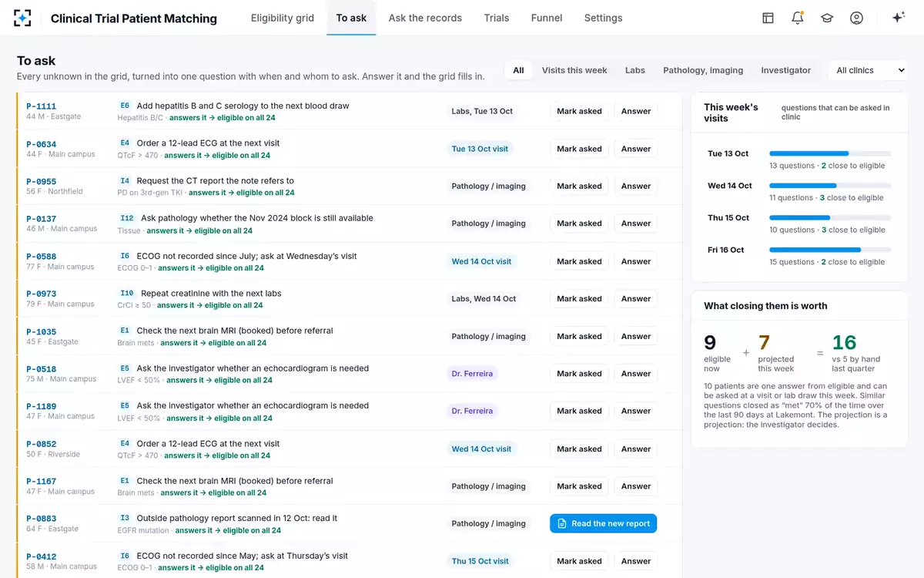
Task: Open the Ask the records tab
Action: (425, 18)
